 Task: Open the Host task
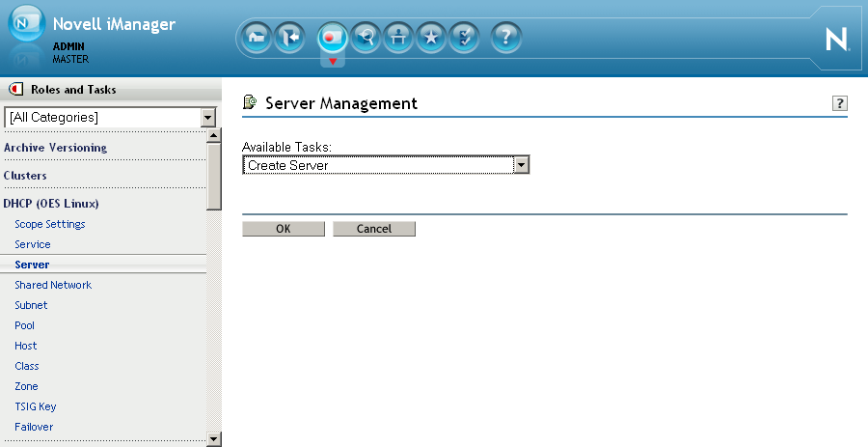(x=25, y=346)
